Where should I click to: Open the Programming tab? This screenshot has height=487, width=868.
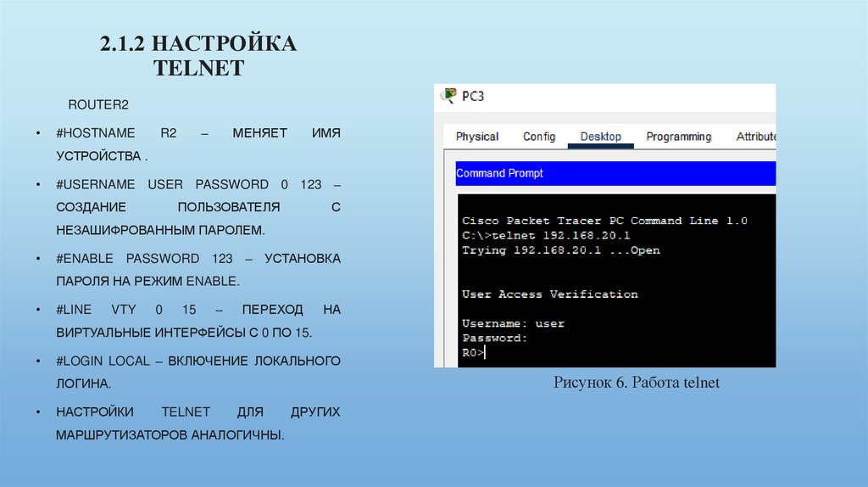click(679, 137)
